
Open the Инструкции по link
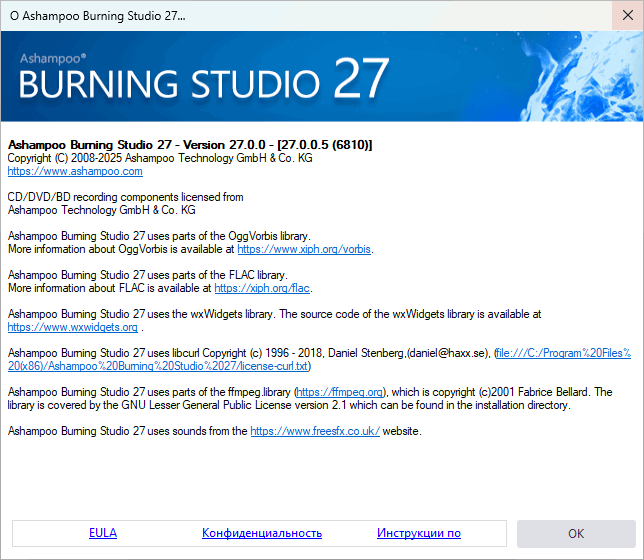tap(419, 533)
